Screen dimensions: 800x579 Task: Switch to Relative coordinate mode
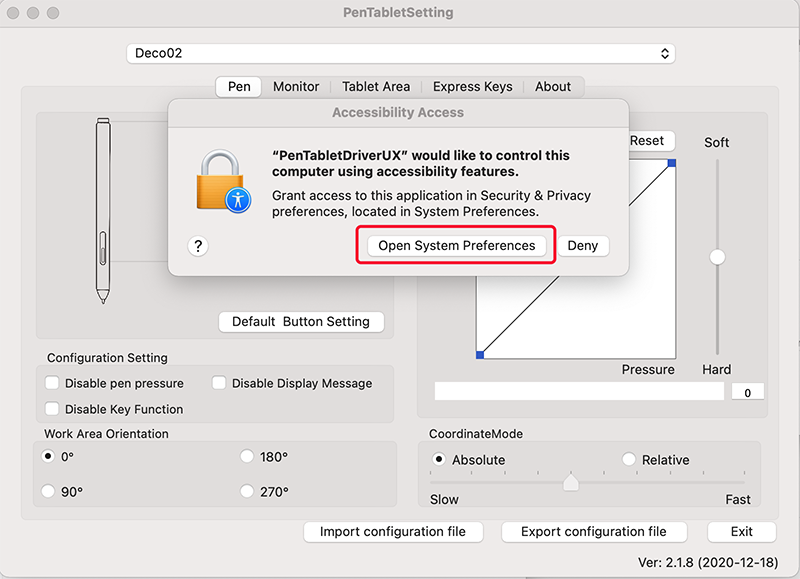(629, 459)
